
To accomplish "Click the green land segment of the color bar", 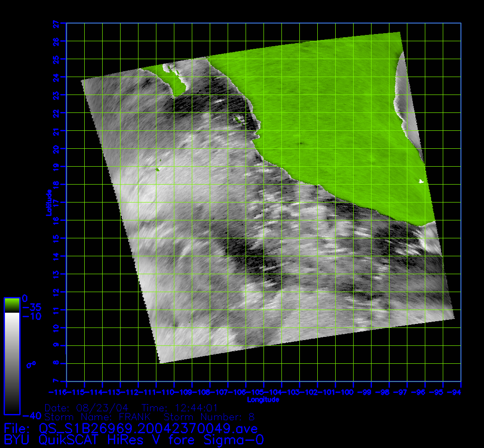I will [x=12, y=305].
